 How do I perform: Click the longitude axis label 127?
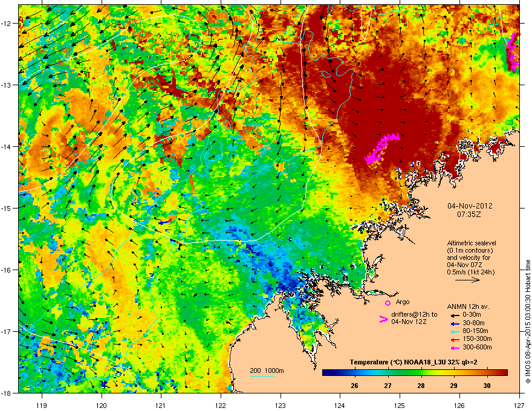click(x=519, y=405)
